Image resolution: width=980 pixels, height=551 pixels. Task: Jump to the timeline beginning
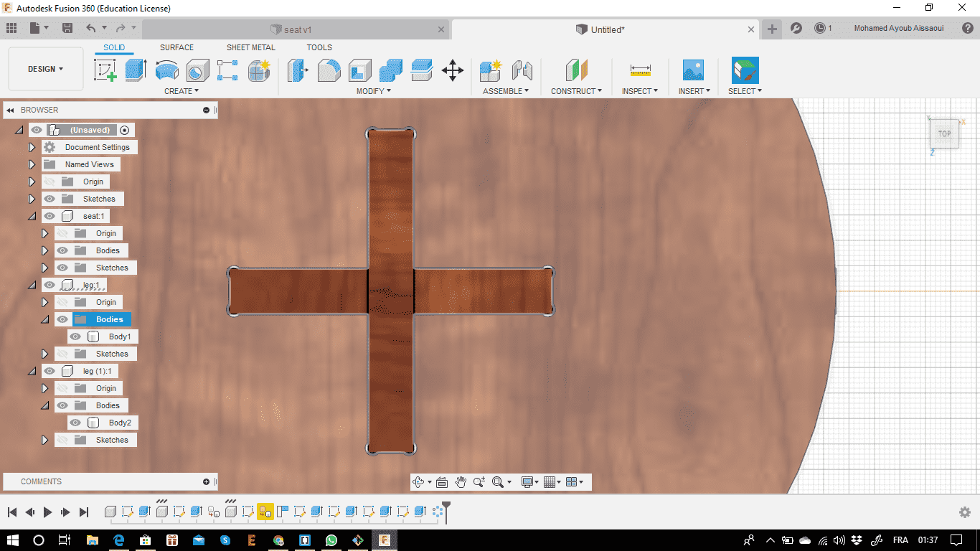12,512
